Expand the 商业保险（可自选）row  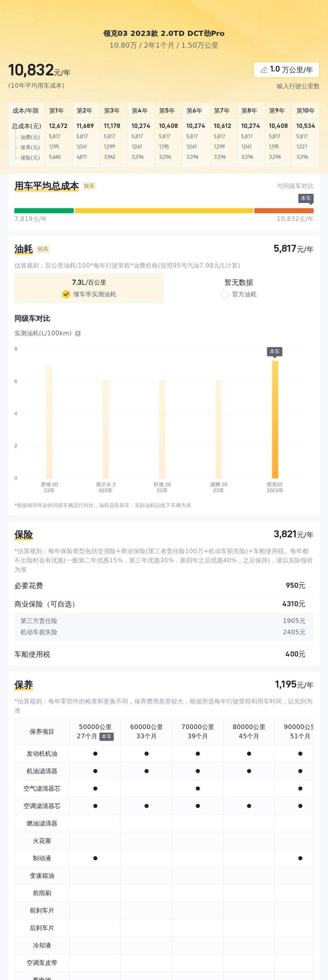pyautogui.click(x=164, y=604)
